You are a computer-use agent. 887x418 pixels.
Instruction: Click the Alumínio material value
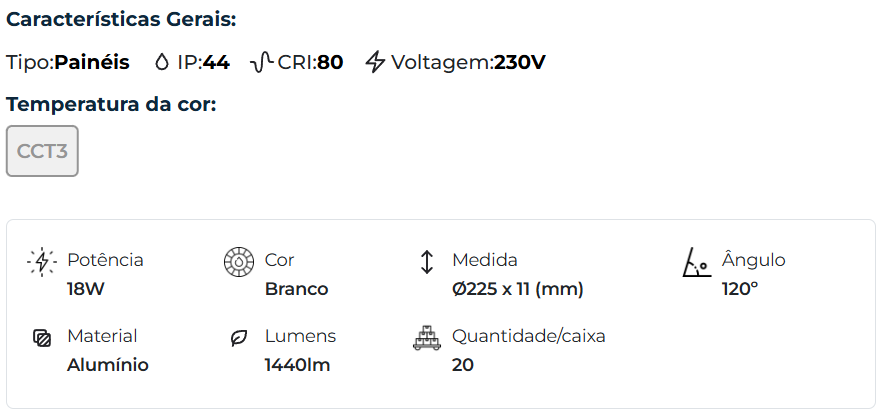click(x=108, y=365)
